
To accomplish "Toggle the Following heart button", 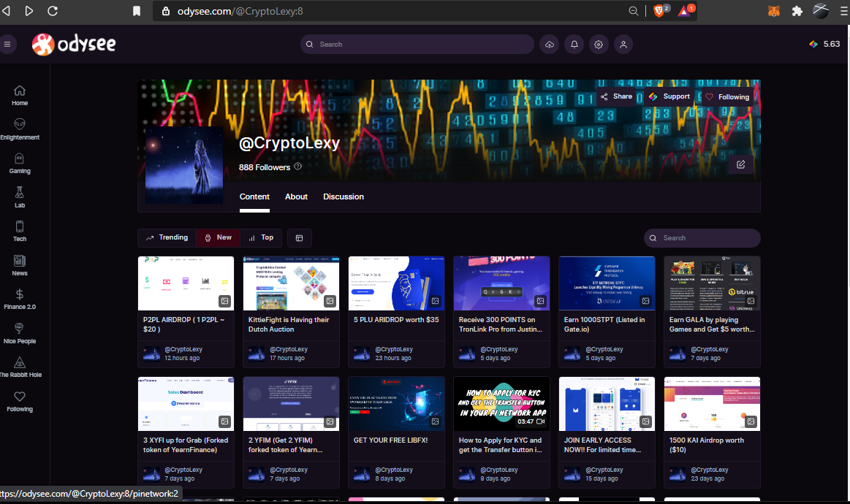I will [727, 97].
